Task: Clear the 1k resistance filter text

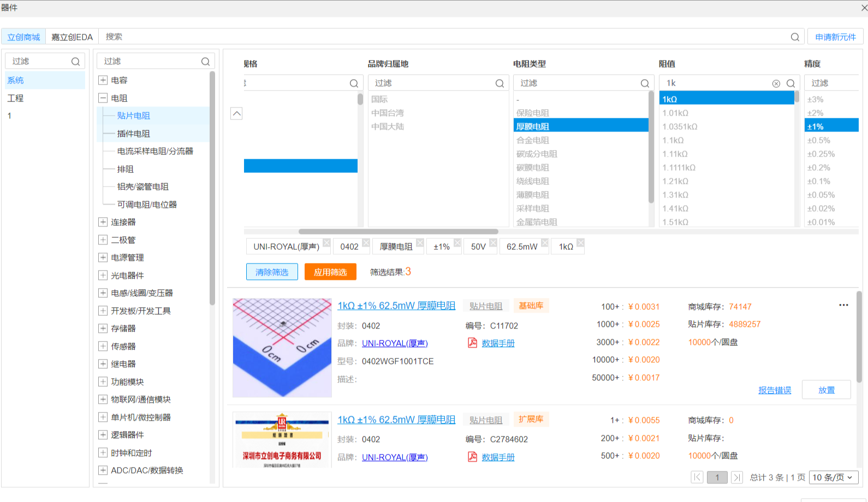Action: click(x=776, y=83)
